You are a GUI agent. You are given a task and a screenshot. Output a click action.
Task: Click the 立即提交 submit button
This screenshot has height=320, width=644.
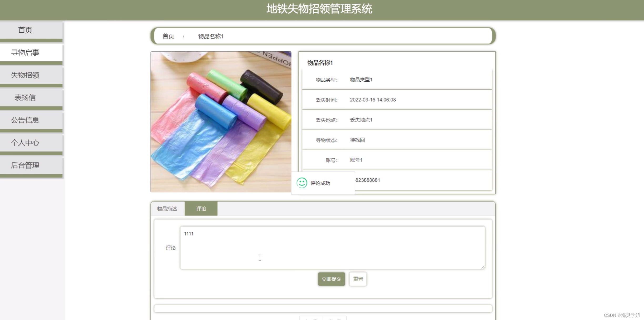331,279
